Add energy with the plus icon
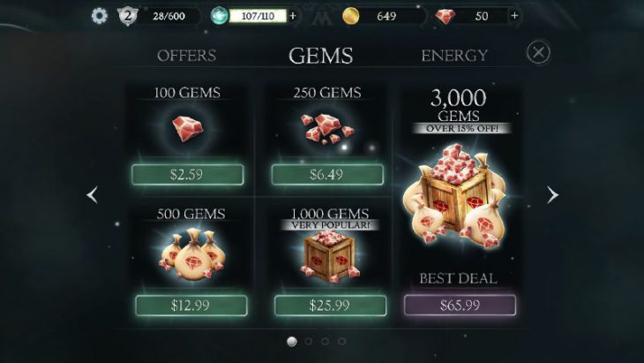This screenshot has width=644, height=363. [293, 16]
